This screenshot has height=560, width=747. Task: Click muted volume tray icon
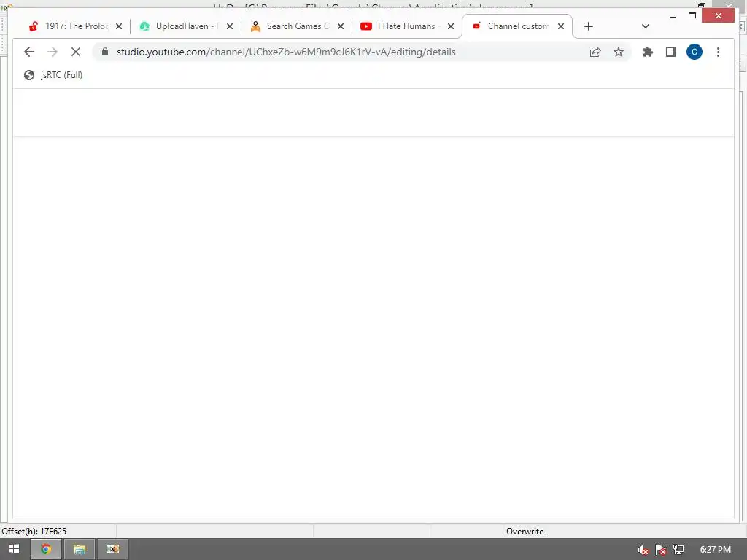(x=643, y=550)
